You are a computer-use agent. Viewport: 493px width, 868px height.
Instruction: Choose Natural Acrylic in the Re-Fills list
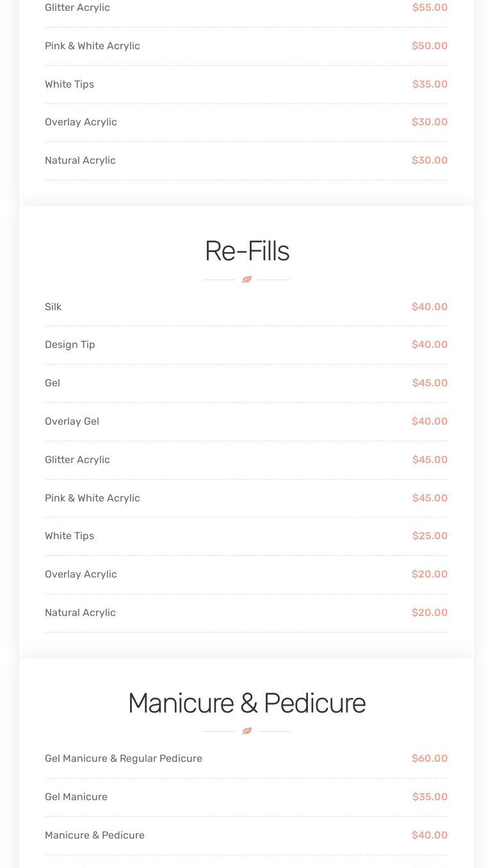(x=80, y=613)
